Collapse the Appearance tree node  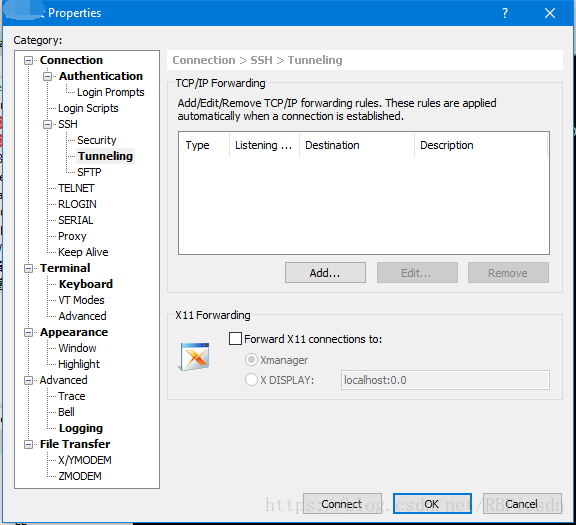[28, 332]
